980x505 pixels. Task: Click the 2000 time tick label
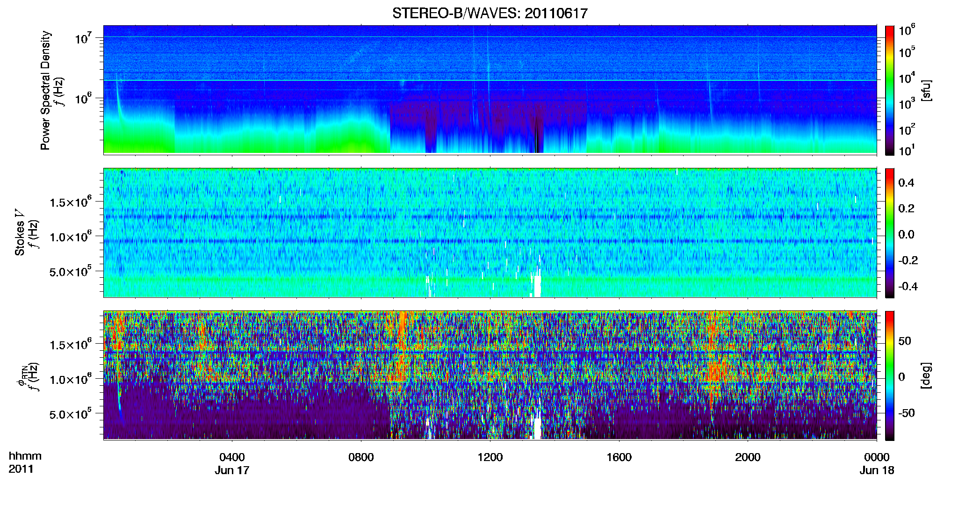click(x=748, y=457)
